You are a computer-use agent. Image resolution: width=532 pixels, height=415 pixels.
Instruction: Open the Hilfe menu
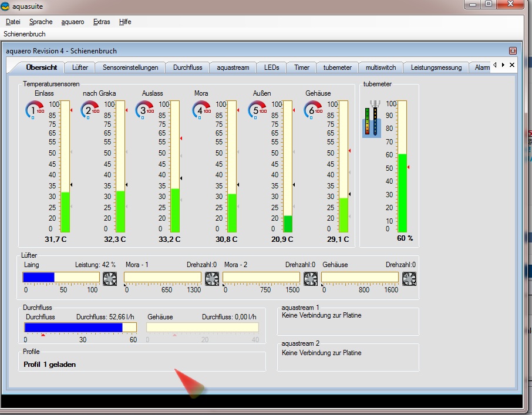125,22
